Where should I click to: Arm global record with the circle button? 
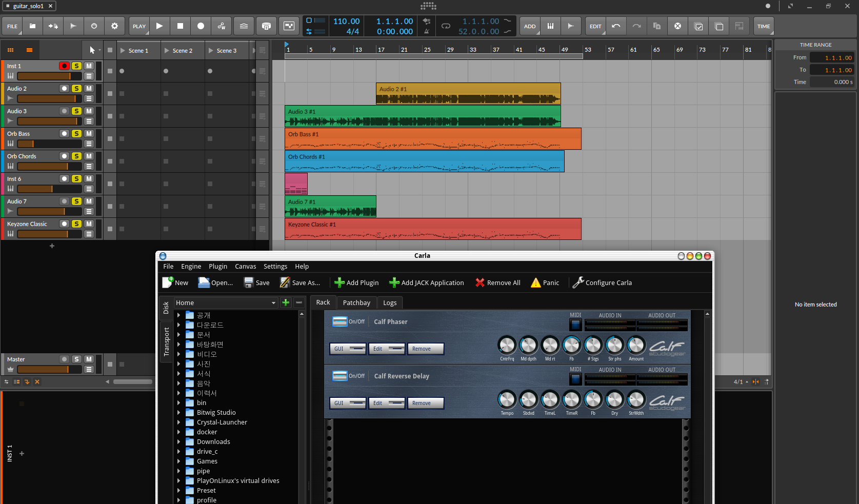201,26
